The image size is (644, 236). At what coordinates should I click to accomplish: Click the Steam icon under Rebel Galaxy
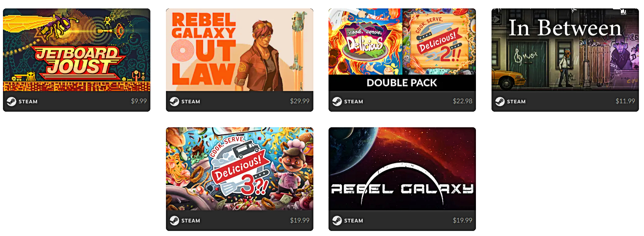337,220
